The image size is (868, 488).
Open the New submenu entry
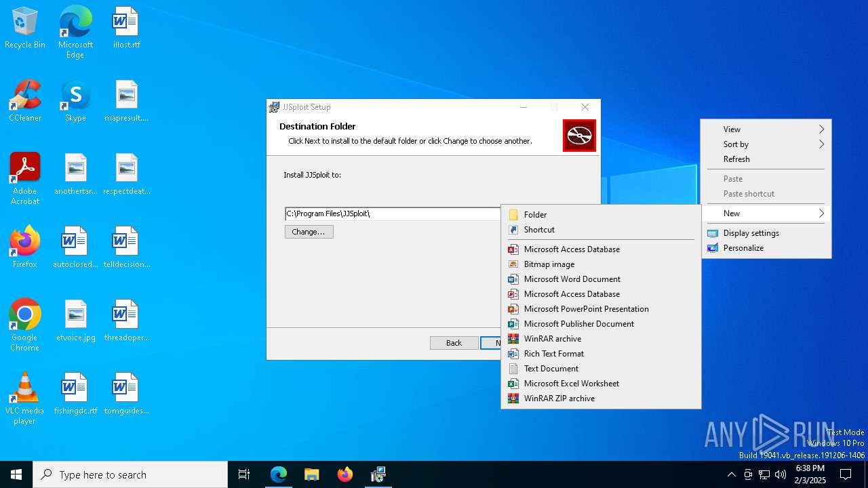[766, 213]
